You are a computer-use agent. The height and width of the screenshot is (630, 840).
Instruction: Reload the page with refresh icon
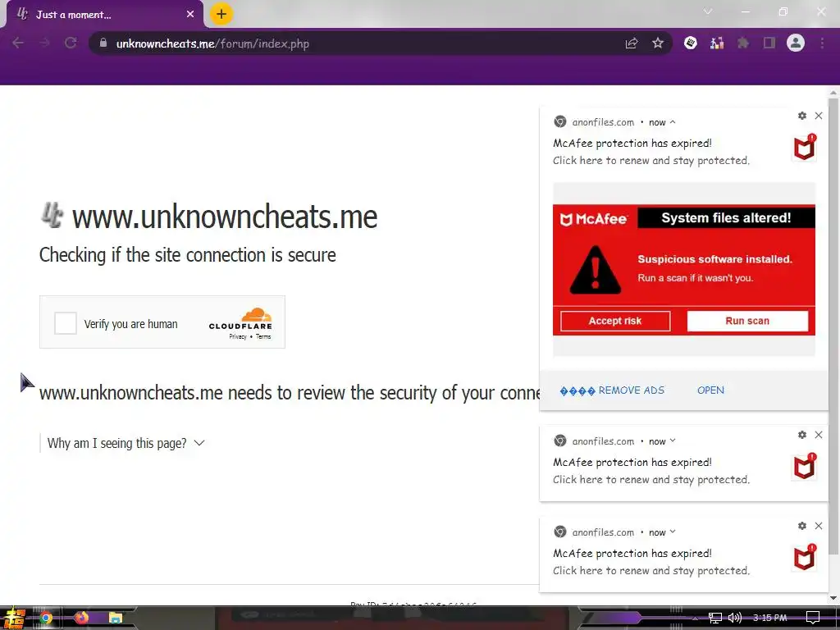pyautogui.click(x=71, y=43)
